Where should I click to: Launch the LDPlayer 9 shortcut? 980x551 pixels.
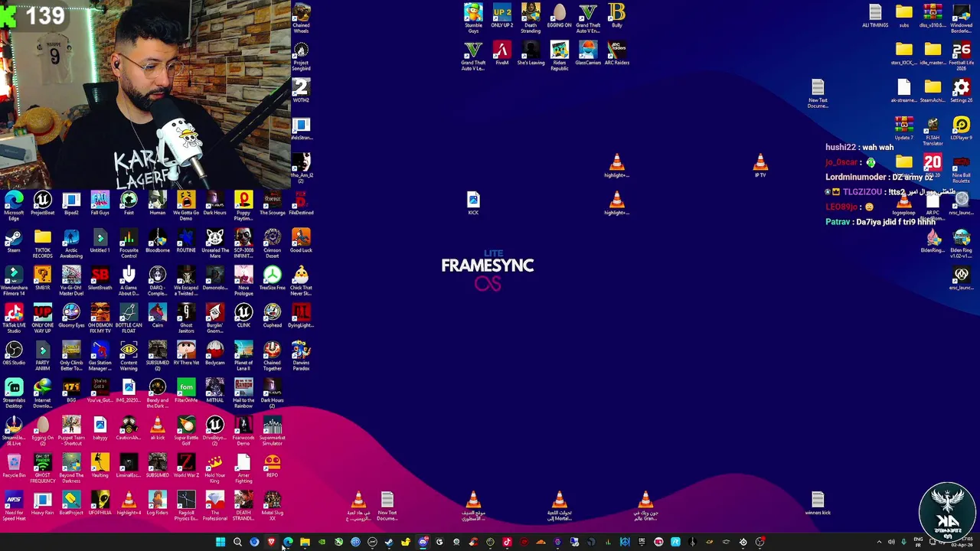(x=962, y=128)
